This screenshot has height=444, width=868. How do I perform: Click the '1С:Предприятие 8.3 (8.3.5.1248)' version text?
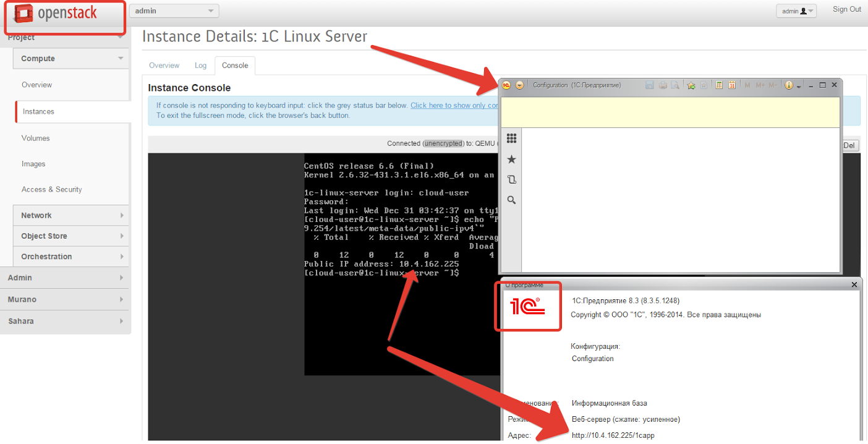626,301
